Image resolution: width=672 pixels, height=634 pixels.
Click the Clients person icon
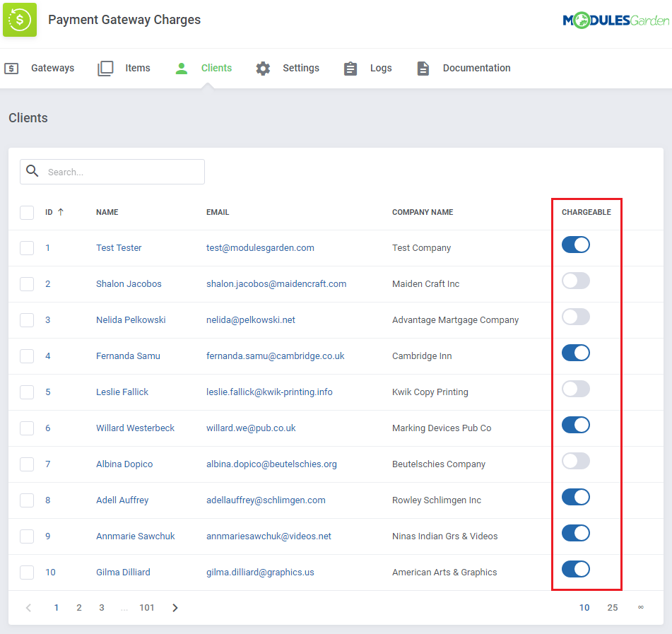click(182, 68)
